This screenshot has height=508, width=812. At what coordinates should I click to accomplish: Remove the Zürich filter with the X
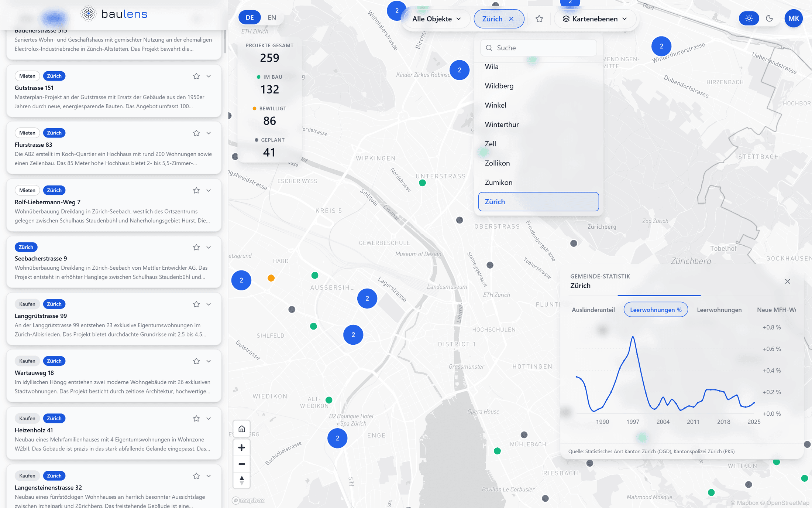pos(511,19)
